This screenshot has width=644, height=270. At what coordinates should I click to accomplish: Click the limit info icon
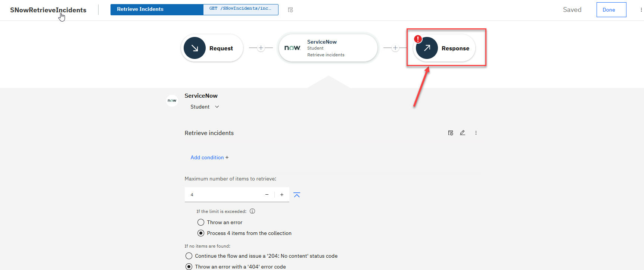[252, 211]
